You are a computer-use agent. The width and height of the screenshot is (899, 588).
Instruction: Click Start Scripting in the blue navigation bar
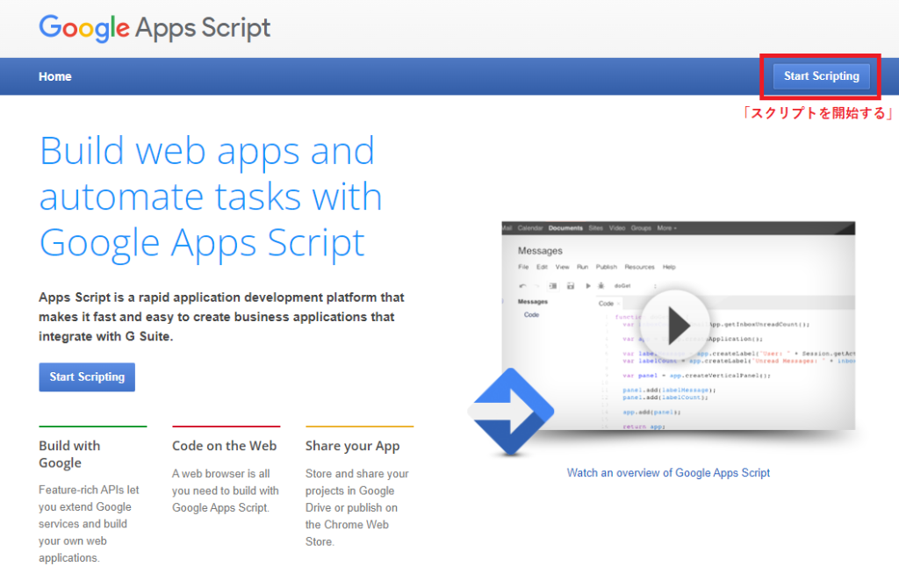(821, 76)
